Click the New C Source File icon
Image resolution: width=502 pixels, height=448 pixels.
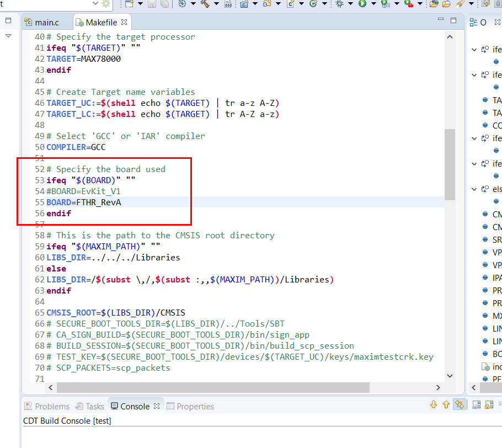[291, 3]
